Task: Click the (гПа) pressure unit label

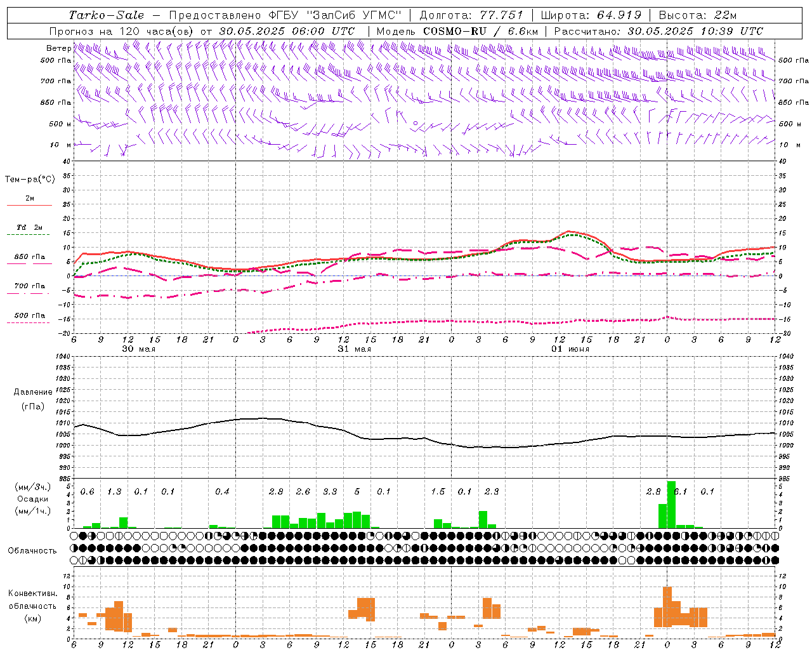Action: pyautogui.click(x=33, y=407)
